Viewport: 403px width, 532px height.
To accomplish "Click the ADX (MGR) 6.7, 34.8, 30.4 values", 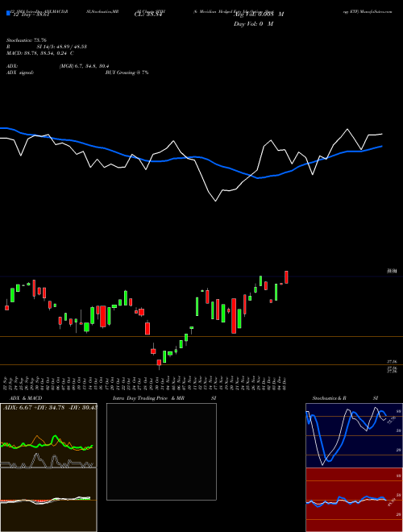I will (x=84, y=66).
